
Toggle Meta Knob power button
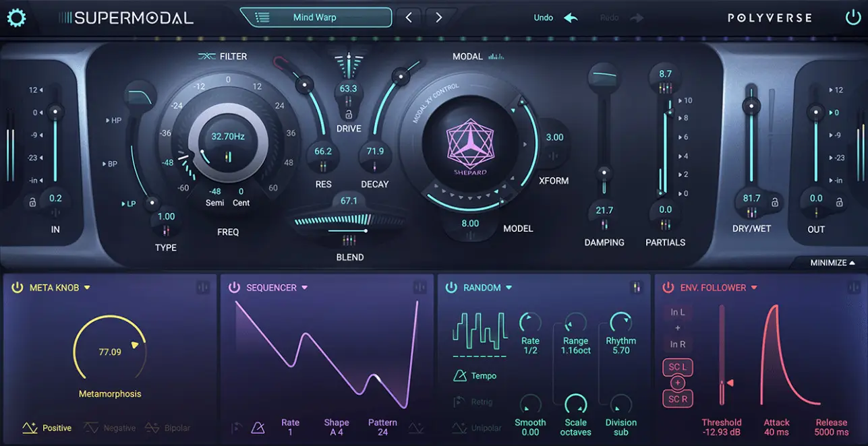17,288
